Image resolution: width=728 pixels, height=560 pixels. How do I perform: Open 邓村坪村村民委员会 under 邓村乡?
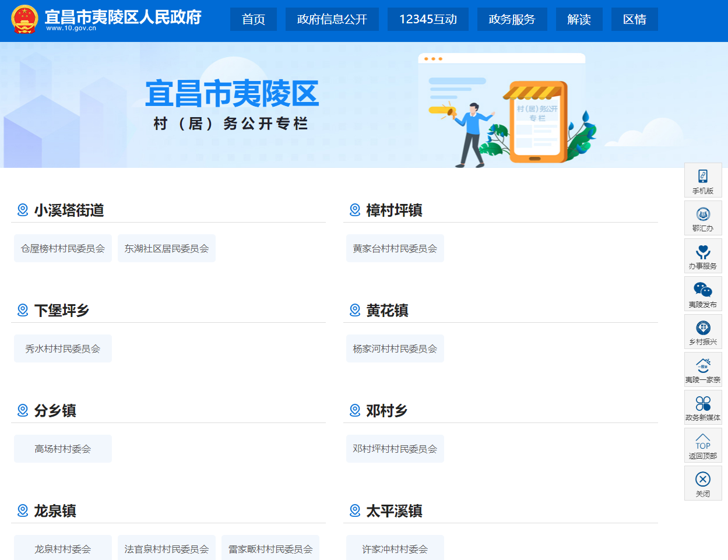395,449
